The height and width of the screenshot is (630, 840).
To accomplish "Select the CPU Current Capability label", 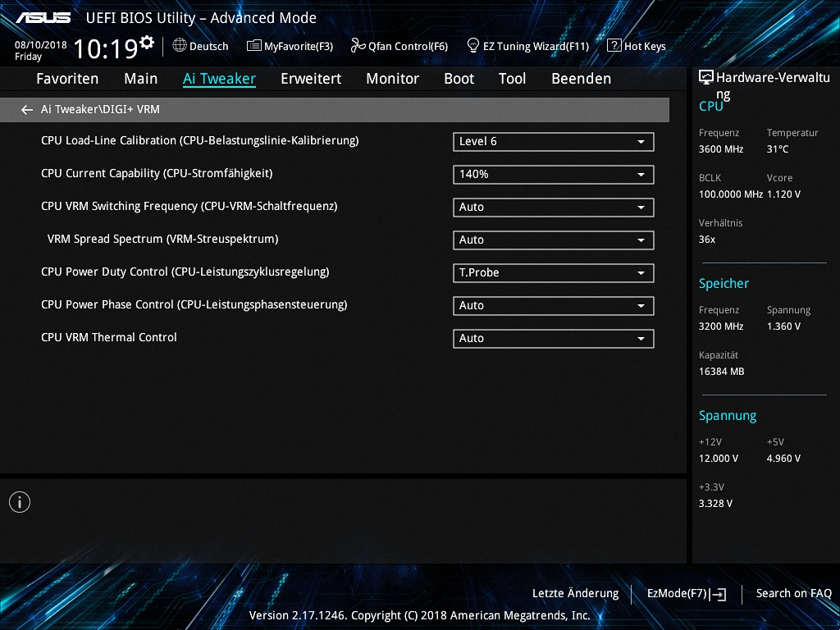I will click(x=157, y=174).
